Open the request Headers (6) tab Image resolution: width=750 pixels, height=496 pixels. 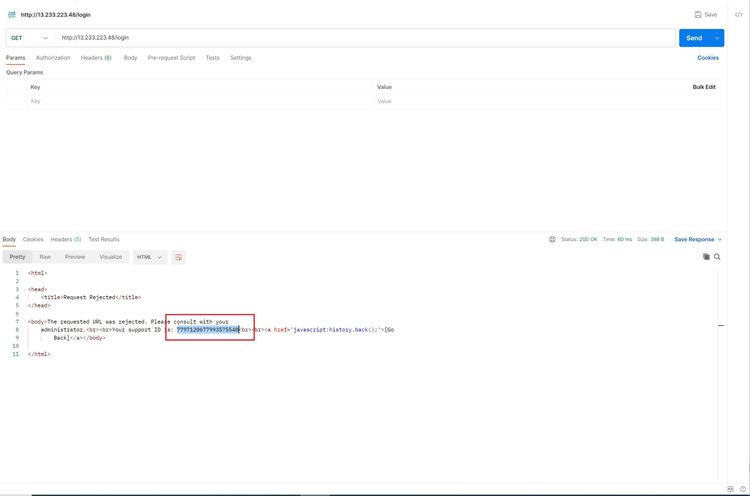96,58
